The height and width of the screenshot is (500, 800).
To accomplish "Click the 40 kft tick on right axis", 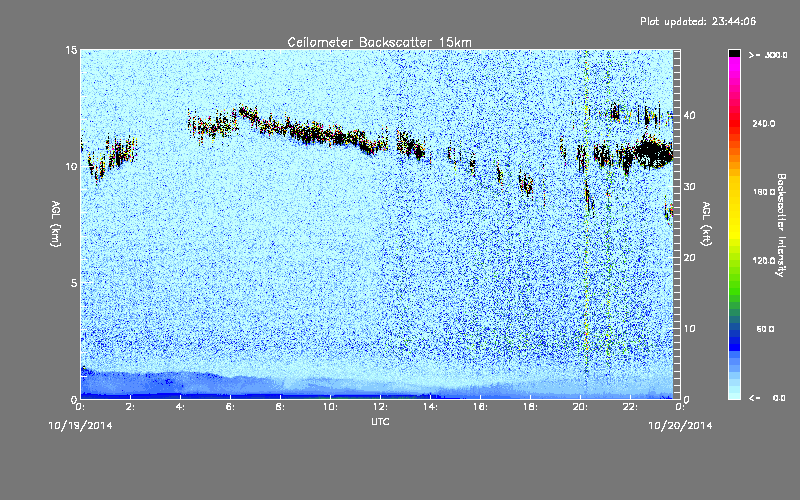I will click(689, 115).
